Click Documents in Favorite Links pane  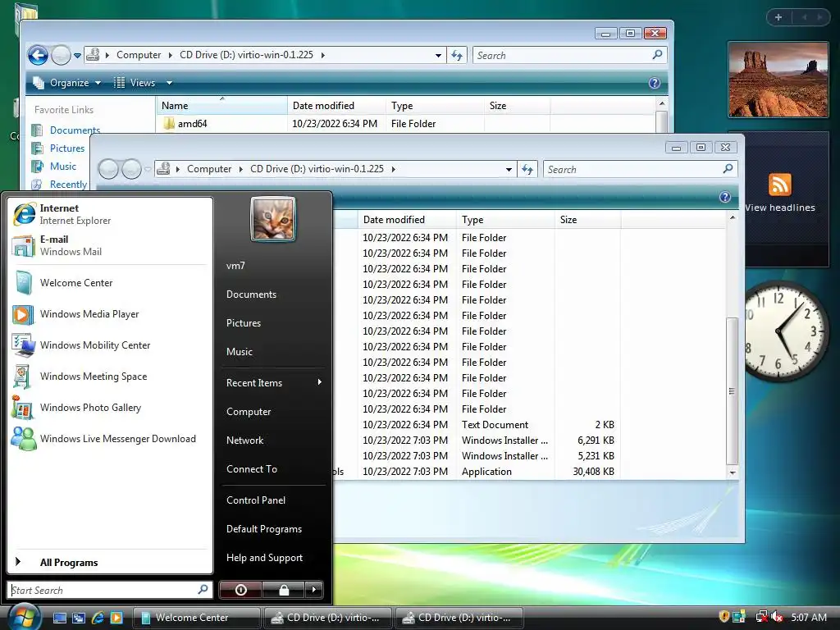click(75, 130)
